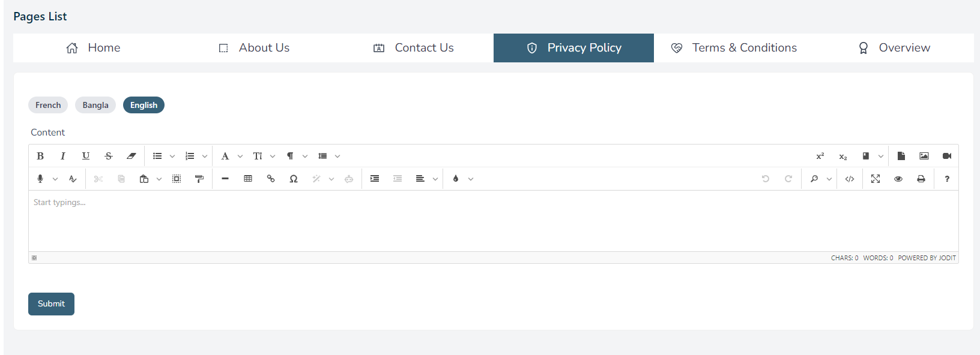980x355 pixels.
Task: Open the fill color picker drop icon
Action: (456, 179)
